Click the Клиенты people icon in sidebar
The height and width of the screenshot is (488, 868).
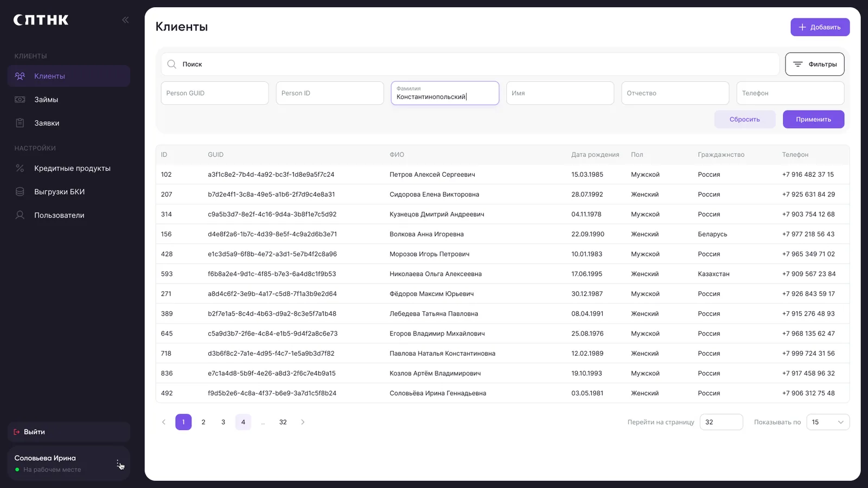pyautogui.click(x=20, y=76)
